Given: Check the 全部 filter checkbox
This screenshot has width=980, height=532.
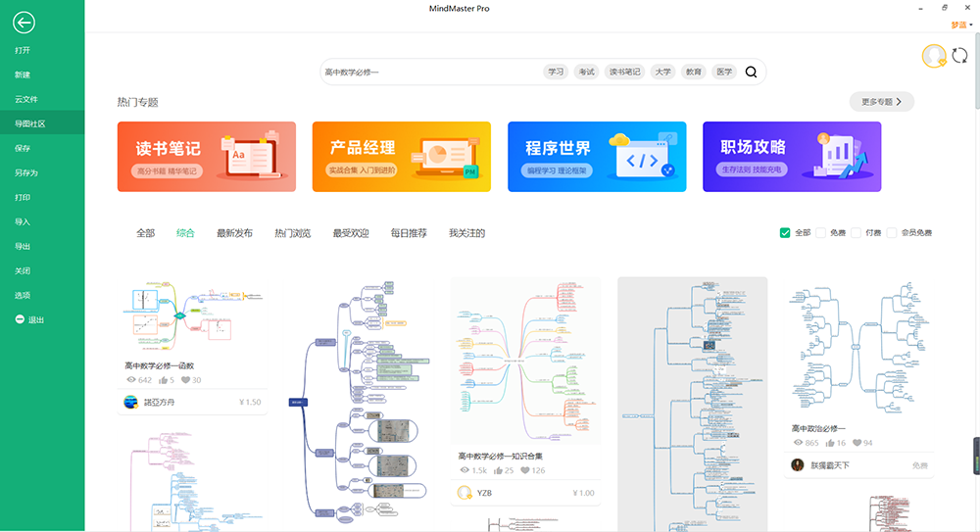Looking at the screenshot, I should (x=785, y=232).
